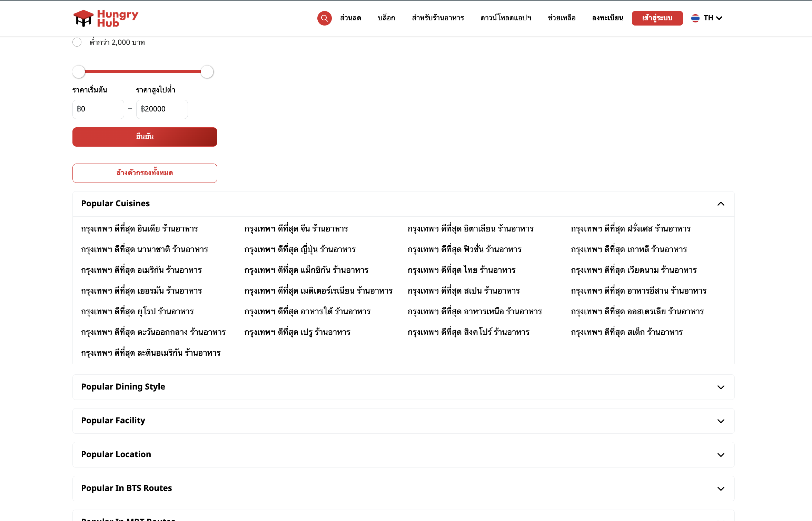Open the ดาวน์โหลดแอปฯ menu item

tap(505, 18)
